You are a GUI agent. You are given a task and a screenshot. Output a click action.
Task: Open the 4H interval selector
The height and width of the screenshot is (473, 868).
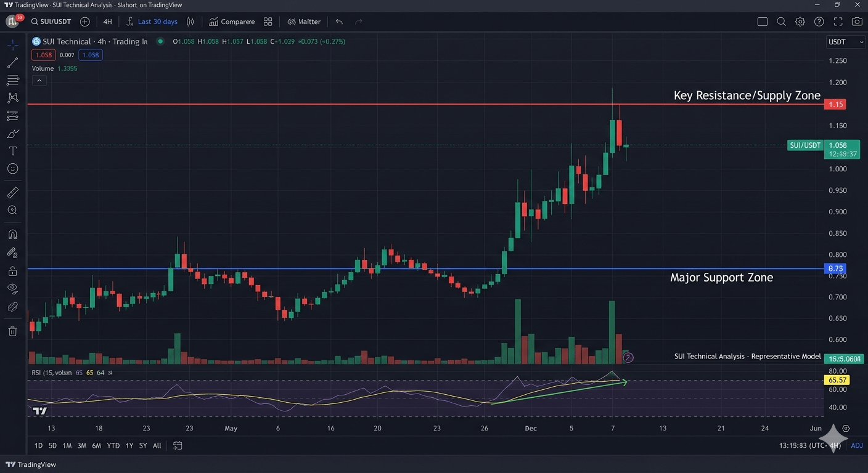point(107,22)
